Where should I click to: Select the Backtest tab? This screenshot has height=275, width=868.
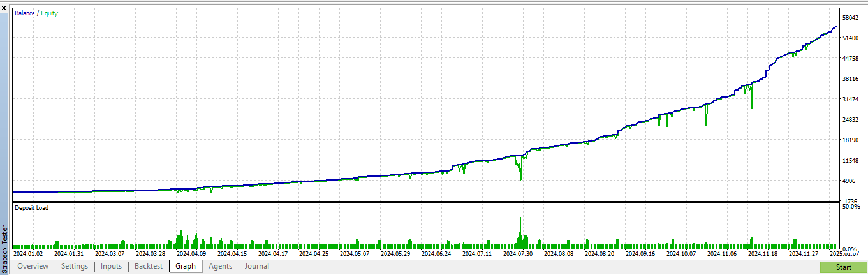coord(149,266)
